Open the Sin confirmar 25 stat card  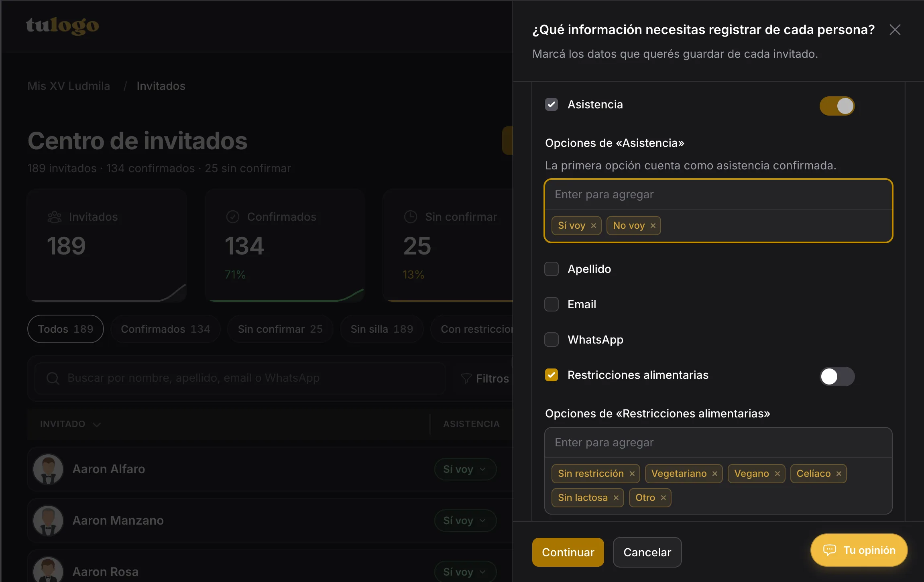[448, 245]
